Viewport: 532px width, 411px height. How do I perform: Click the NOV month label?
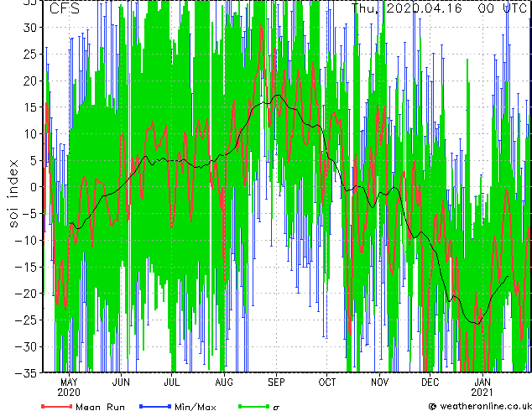[379, 382]
